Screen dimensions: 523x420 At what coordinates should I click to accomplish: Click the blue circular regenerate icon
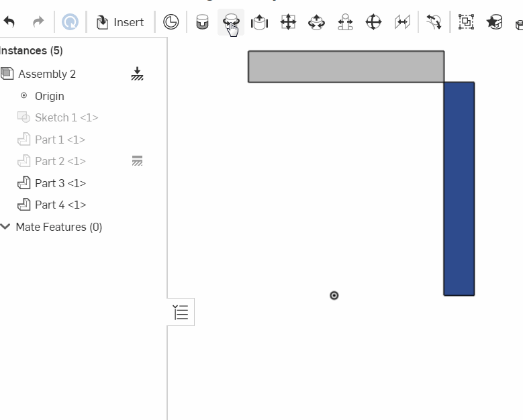(x=70, y=22)
